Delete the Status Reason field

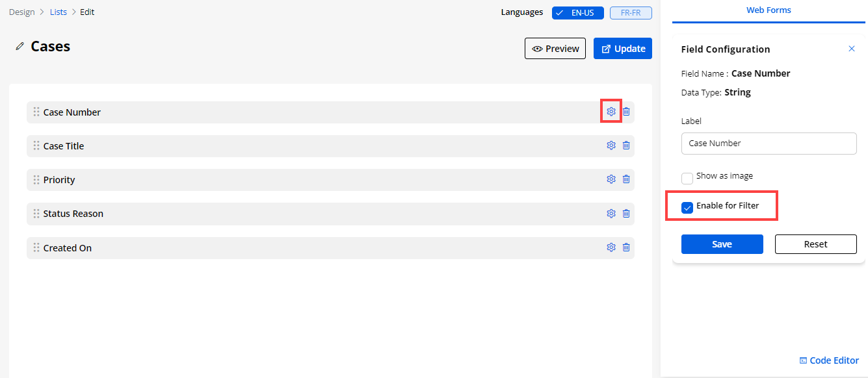(626, 213)
